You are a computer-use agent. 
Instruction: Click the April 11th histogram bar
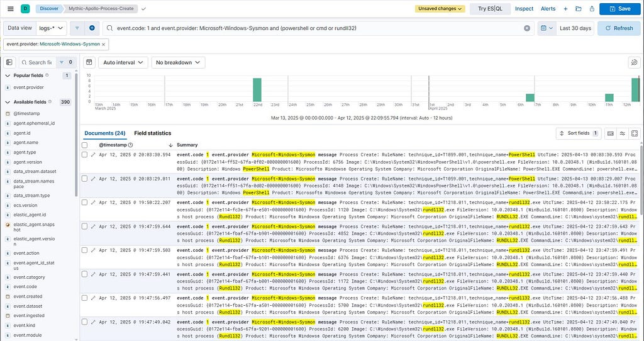(x=609, y=98)
